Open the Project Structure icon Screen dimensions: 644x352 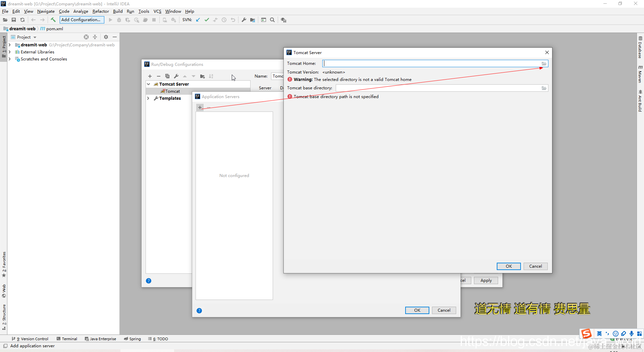(253, 20)
